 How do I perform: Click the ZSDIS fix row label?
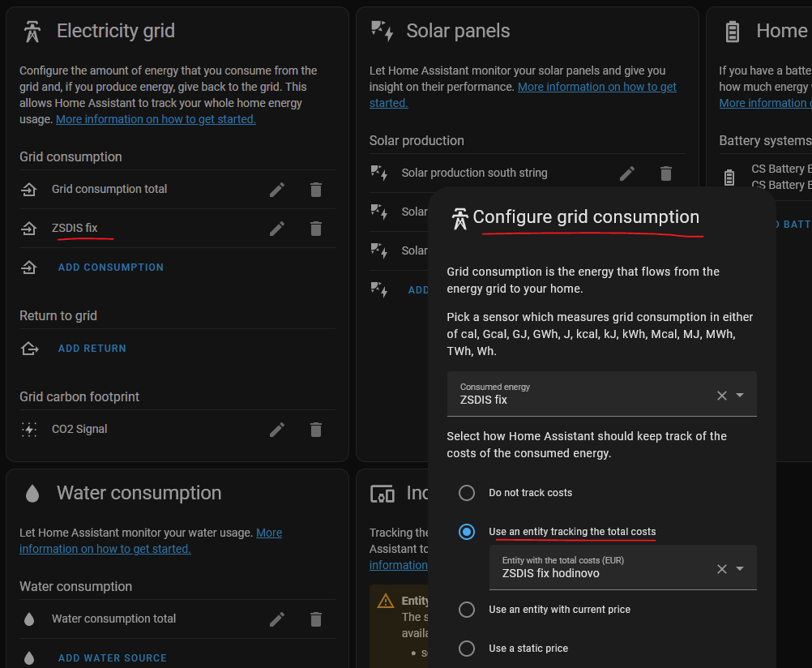click(x=75, y=228)
